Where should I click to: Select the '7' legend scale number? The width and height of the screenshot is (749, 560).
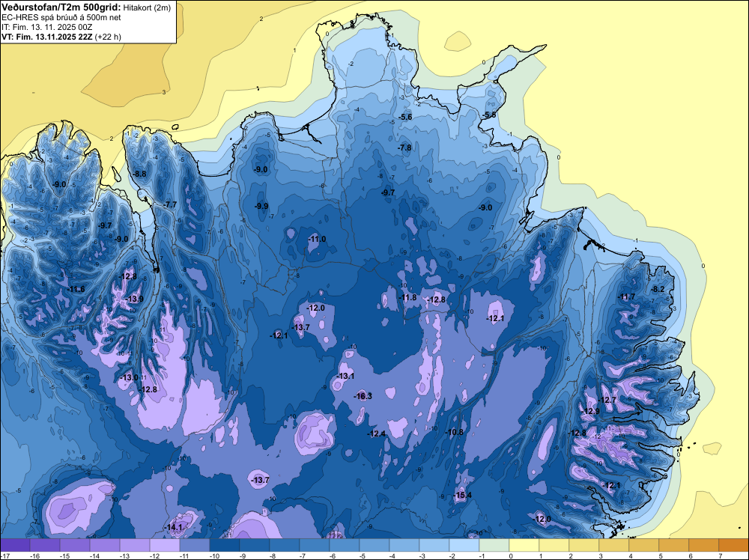coord(721,556)
